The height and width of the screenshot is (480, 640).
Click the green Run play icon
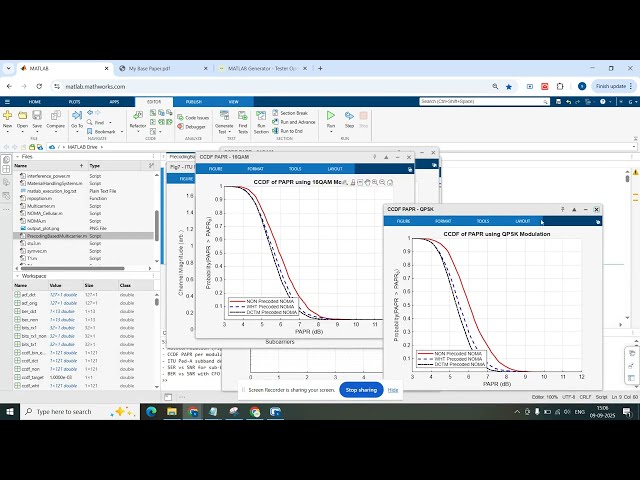tap(331, 116)
